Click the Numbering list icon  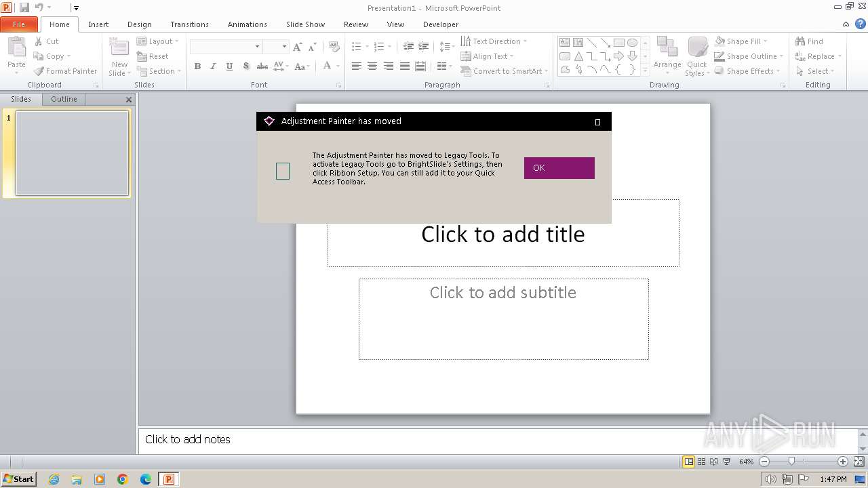[379, 47]
